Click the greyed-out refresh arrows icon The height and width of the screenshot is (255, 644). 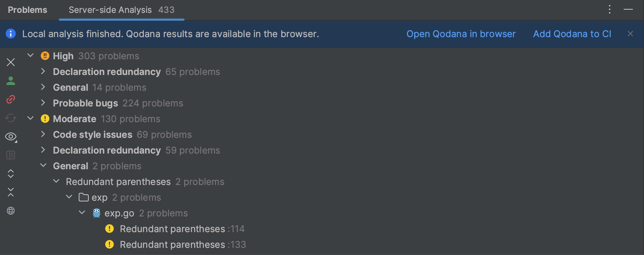tap(11, 118)
